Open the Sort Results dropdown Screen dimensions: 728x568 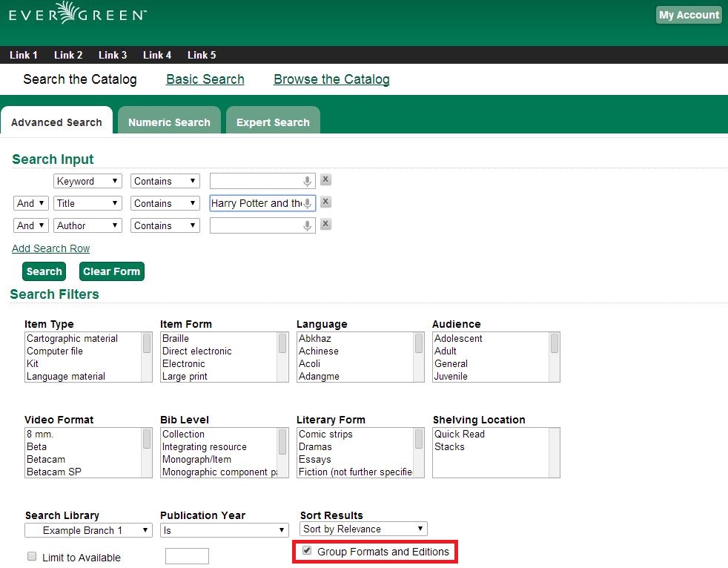click(362, 529)
